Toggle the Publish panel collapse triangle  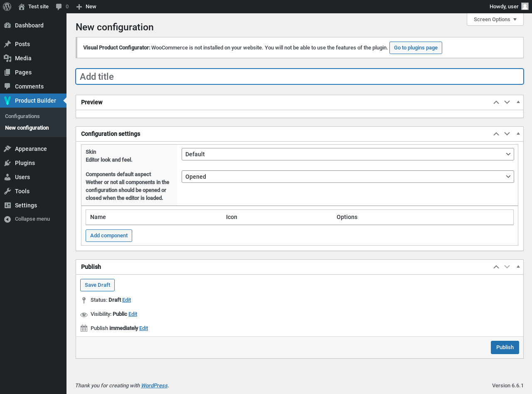coord(518,266)
